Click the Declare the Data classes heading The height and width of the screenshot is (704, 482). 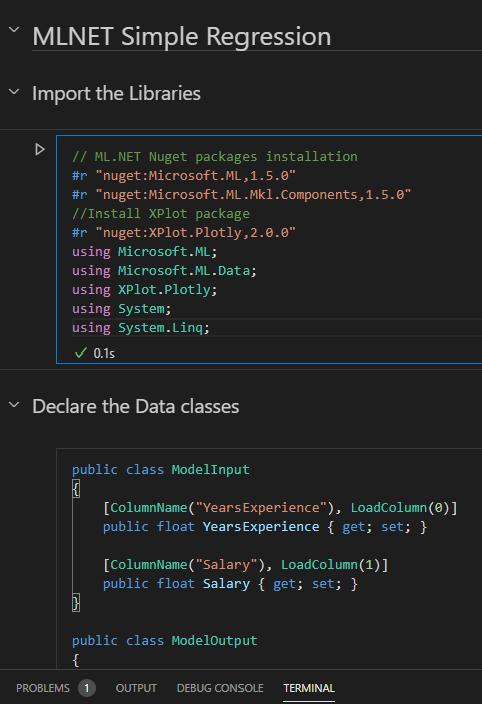click(x=136, y=406)
